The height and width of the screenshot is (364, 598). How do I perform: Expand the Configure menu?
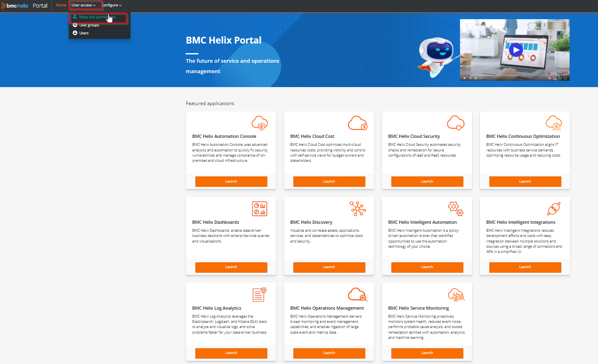112,5
